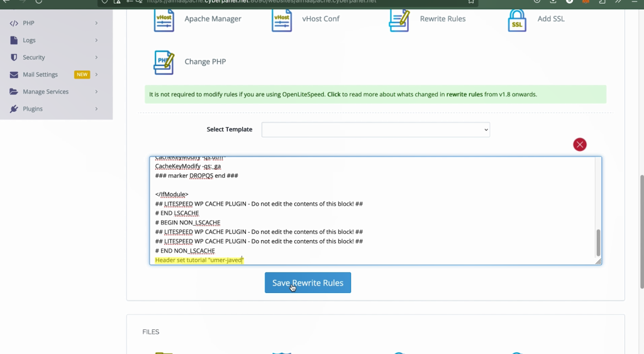Viewport: 644px width, 354px height.
Task: Open the Apache Manager icon
Action: point(164,19)
